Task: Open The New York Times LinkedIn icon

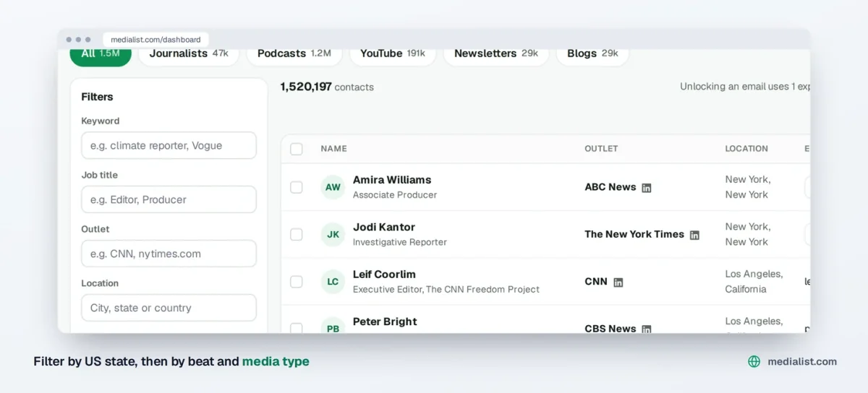Action: click(x=694, y=235)
